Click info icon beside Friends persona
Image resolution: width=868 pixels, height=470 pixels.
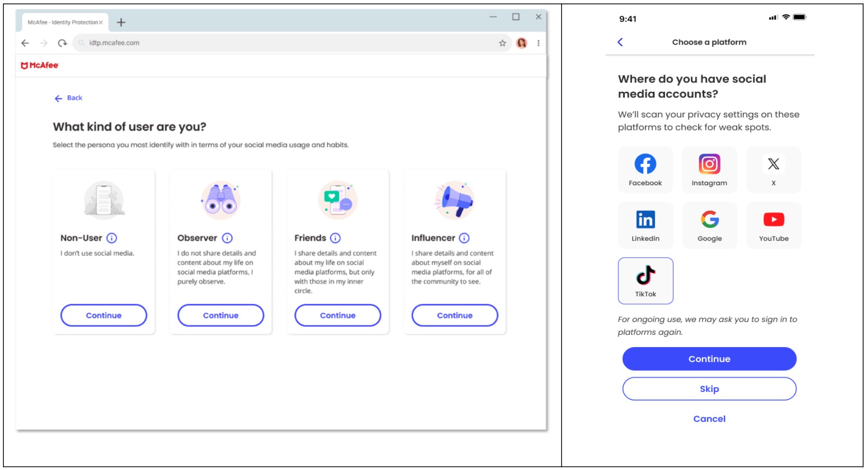pos(336,238)
